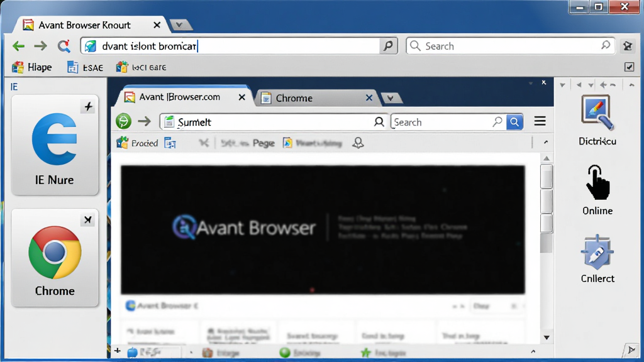Open the first dropdown arrow atop the right panel
This screenshot has height=362, width=644.
(563, 85)
